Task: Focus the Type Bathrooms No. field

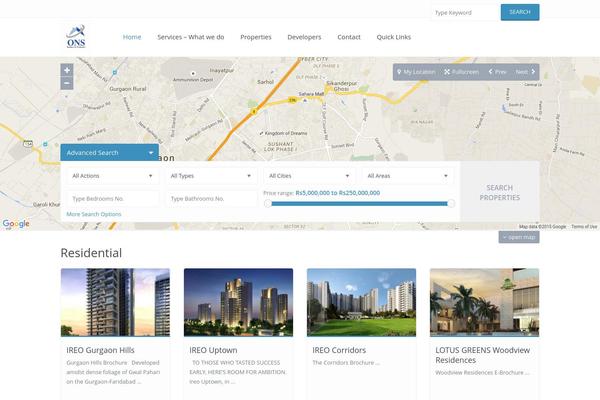Action: coord(211,199)
